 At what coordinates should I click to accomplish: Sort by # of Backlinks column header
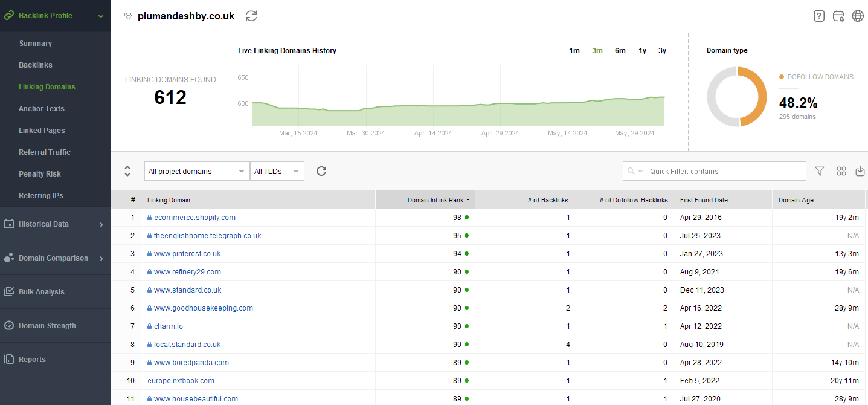tap(524, 200)
